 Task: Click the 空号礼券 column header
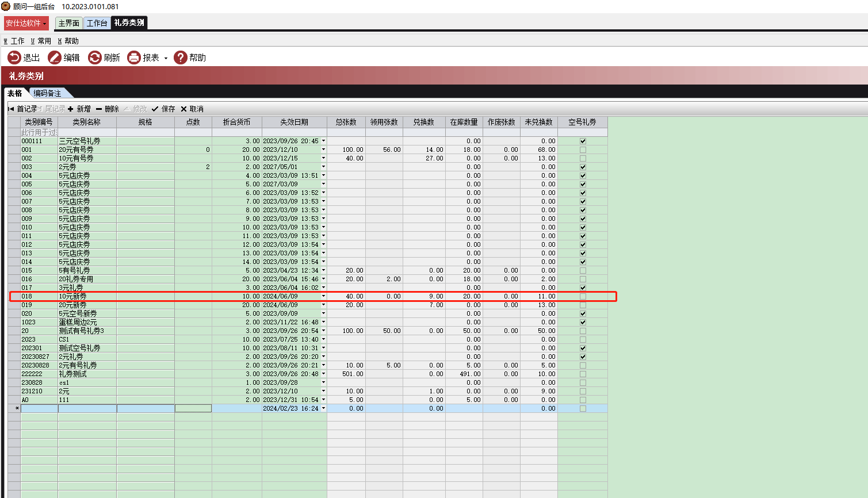point(583,122)
